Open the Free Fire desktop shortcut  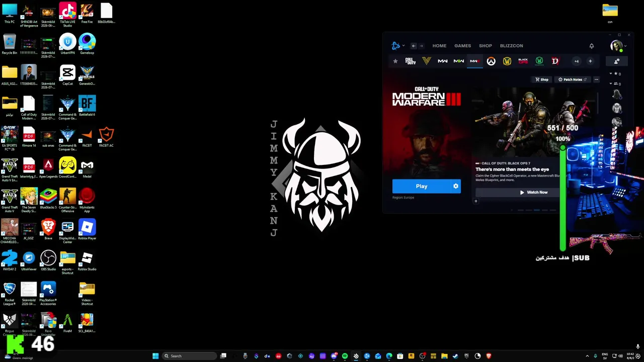[x=87, y=14]
